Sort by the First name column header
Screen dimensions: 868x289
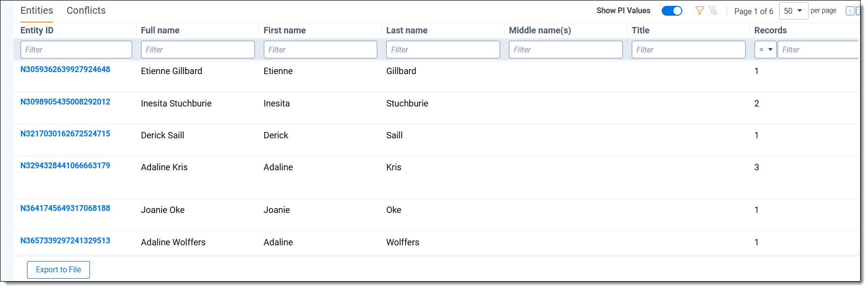point(284,30)
